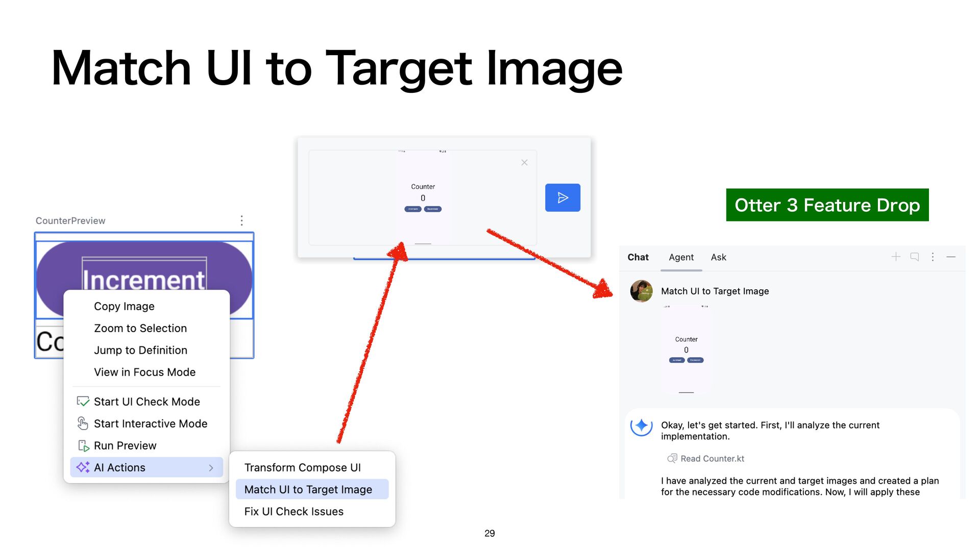The image size is (980, 551).
Task: Select Fix UI Check Issues
Action: (293, 511)
